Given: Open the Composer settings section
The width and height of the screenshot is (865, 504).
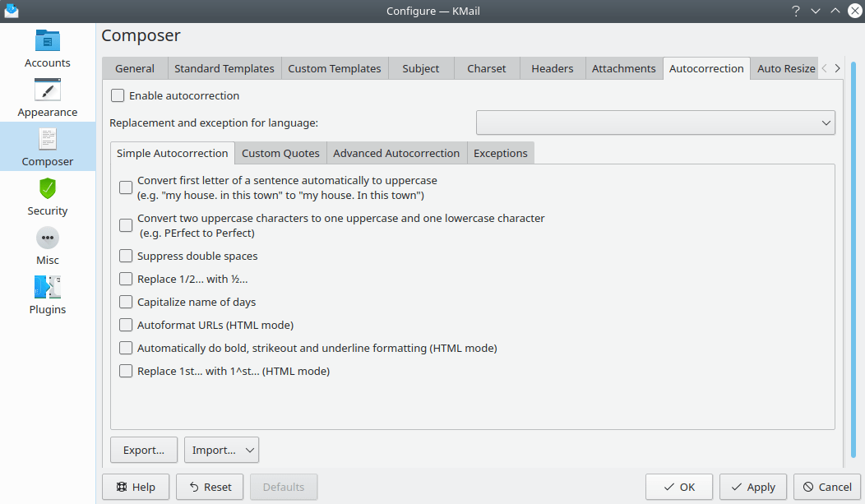Looking at the screenshot, I should 47,148.
